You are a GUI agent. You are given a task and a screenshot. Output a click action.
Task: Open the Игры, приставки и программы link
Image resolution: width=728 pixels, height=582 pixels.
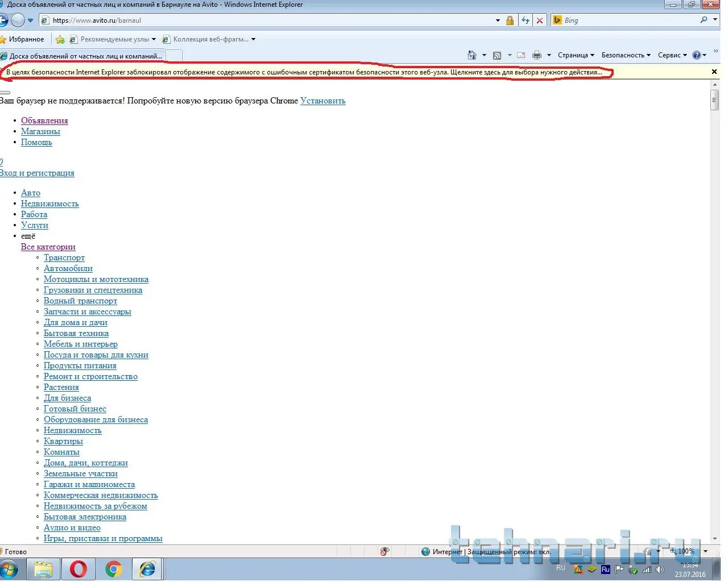tap(103, 538)
